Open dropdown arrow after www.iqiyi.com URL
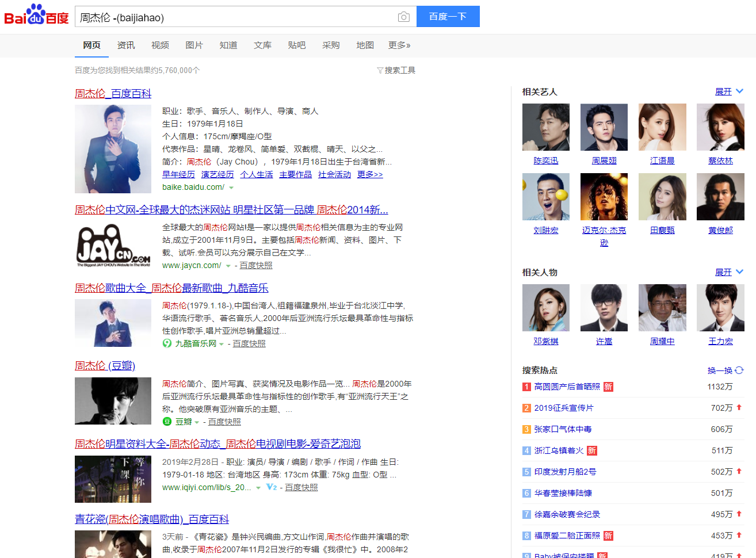756x558 pixels. [x=258, y=488]
